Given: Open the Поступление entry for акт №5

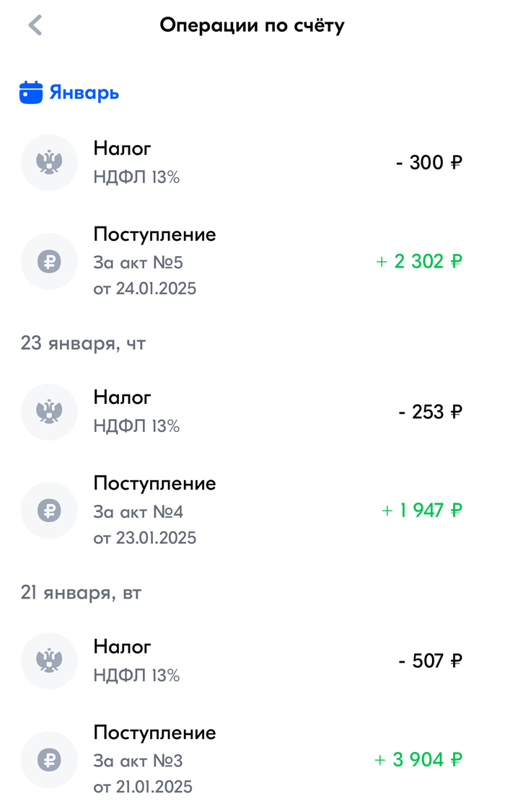Looking at the screenshot, I should pos(154,235).
